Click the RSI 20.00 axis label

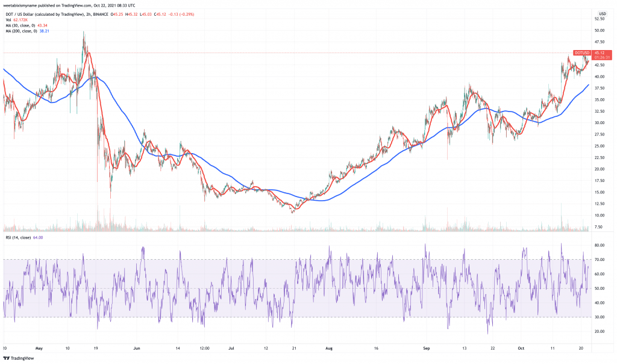pos(600,331)
